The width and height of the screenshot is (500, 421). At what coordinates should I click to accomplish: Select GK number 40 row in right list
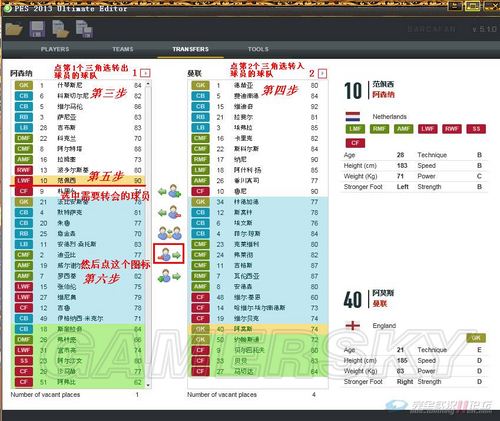coord(258,329)
